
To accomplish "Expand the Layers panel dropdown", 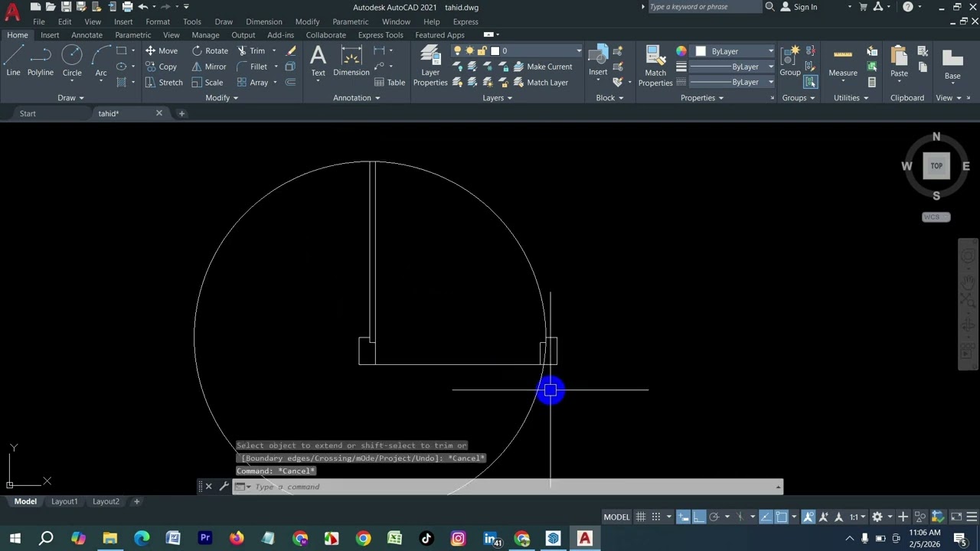I will tap(498, 98).
